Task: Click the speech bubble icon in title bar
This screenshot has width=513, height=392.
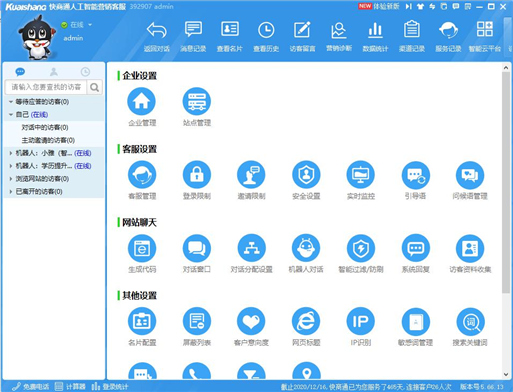Action: [x=456, y=6]
